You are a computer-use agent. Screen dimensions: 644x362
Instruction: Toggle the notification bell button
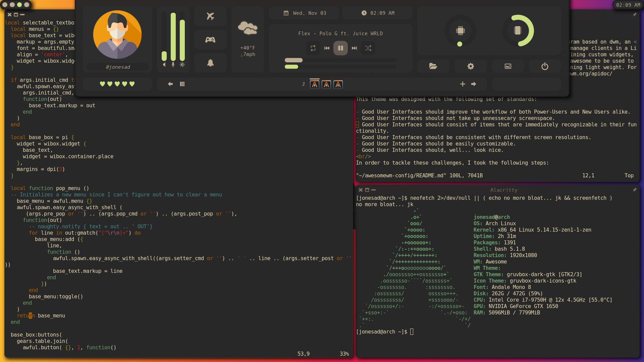point(210,63)
